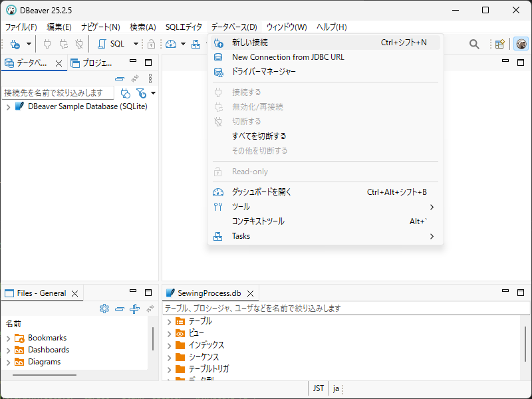The image size is (532, 399).
Task: Click the JST timezone status entry
Action: pos(319,388)
